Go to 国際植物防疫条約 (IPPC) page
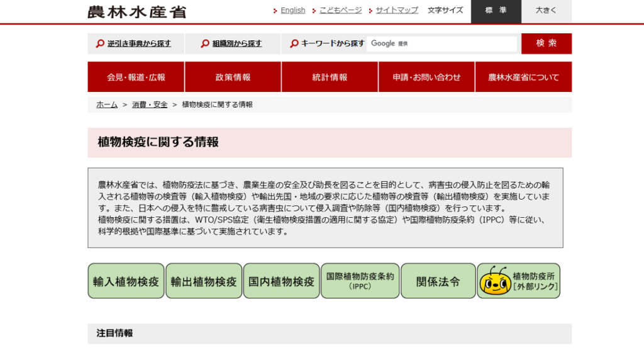This screenshot has width=644, height=350. [x=360, y=281]
